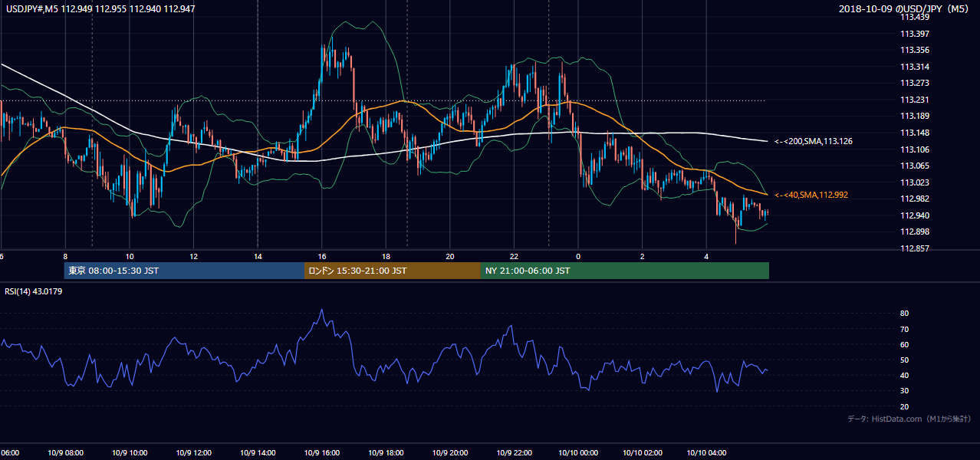Click bottom date label 10/9 12:00
The width and height of the screenshot is (980, 460).
194,452
